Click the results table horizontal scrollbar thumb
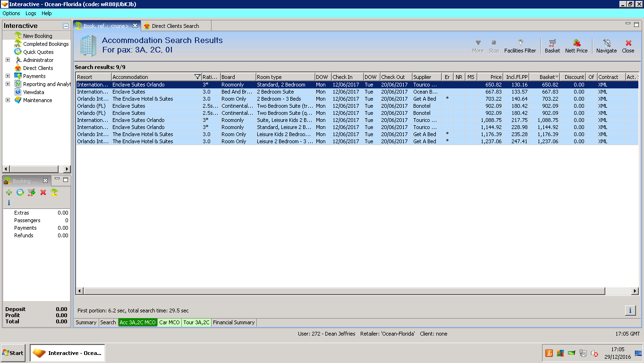The height and width of the screenshot is (363, 644). [344, 291]
